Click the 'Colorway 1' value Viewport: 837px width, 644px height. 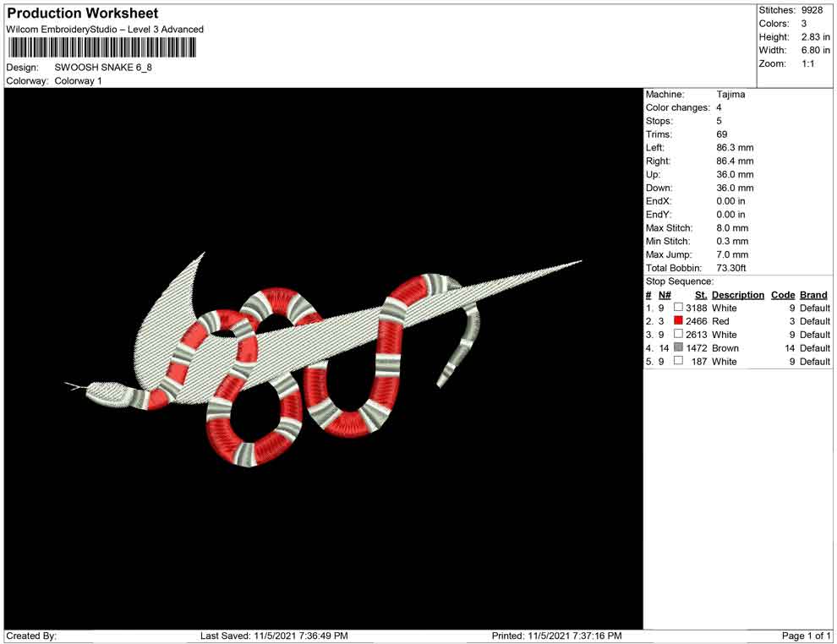[x=78, y=81]
